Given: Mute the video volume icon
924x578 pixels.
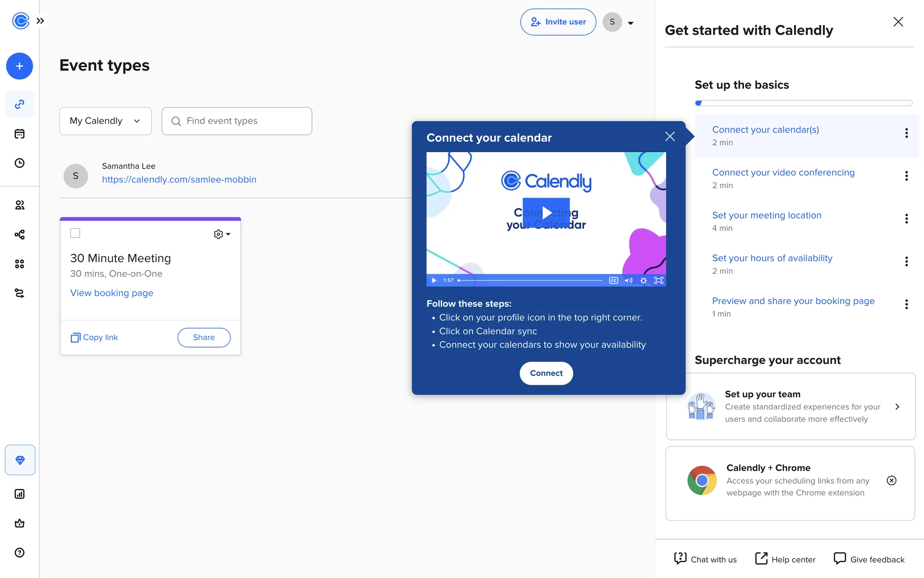Looking at the screenshot, I should pos(628,280).
